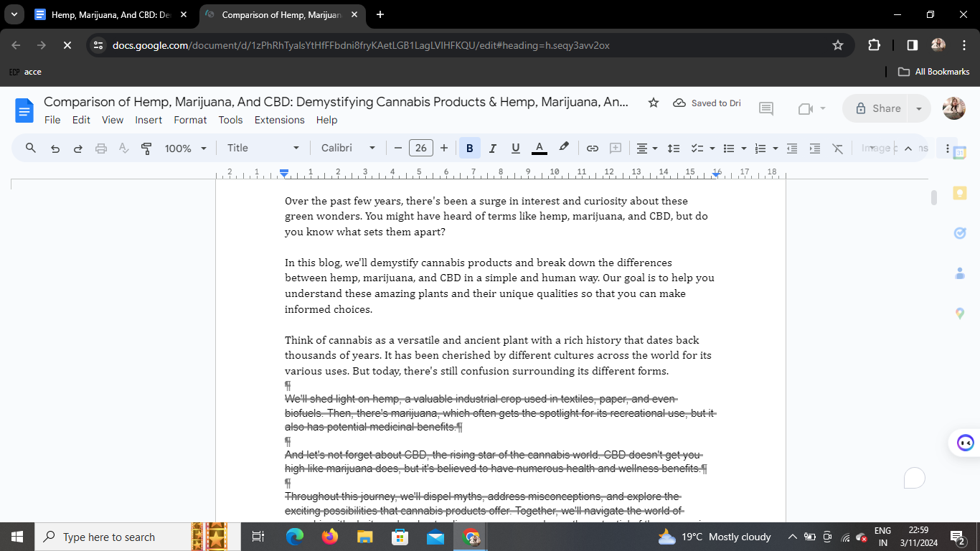Open the highlight color pen tool
Image resolution: width=980 pixels, height=551 pixels.
(564, 148)
